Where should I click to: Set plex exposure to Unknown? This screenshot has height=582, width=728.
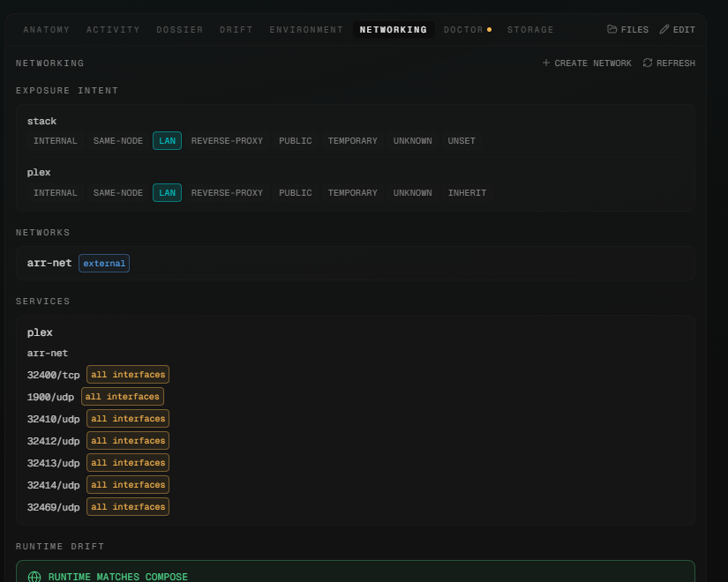(412, 192)
